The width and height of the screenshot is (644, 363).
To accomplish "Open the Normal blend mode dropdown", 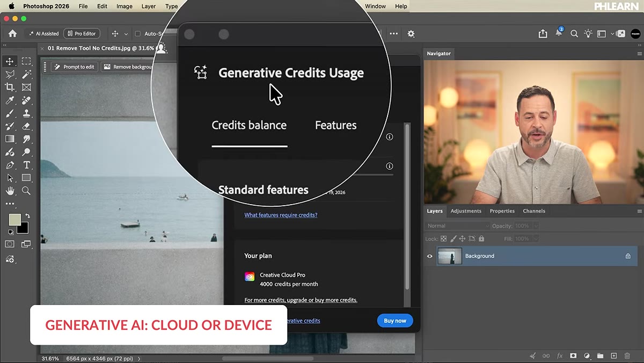I will point(458,226).
